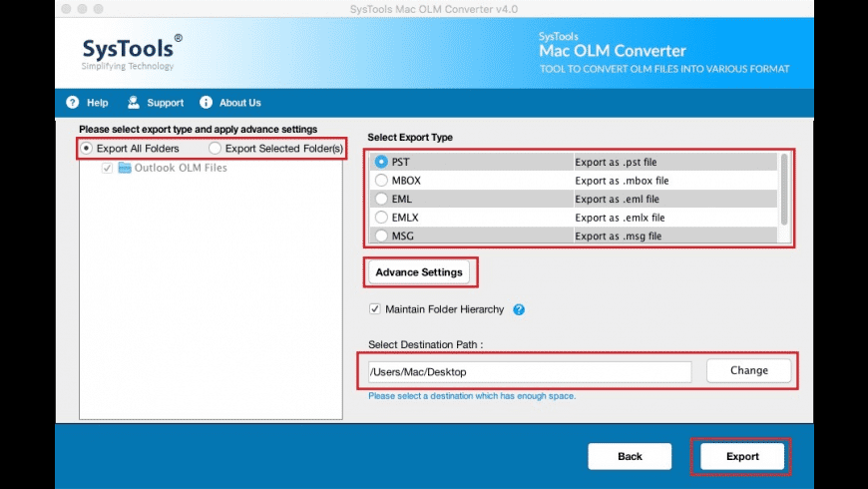Select the Export All Folders radio button
This screenshot has height=489, width=868.
click(x=87, y=149)
